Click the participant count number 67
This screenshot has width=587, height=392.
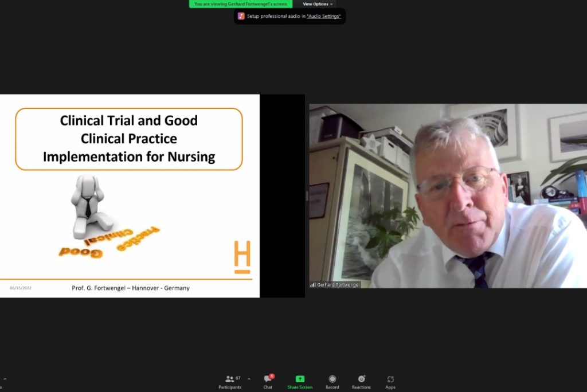point(238,378)
